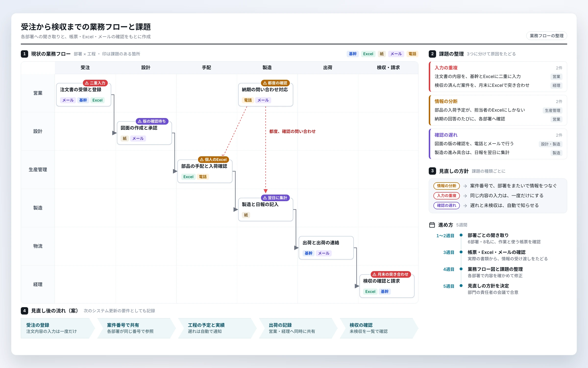Screen dimensions: 588x368
Task: Click the 生産管理 row label
Action: click(x=38, y=170)
